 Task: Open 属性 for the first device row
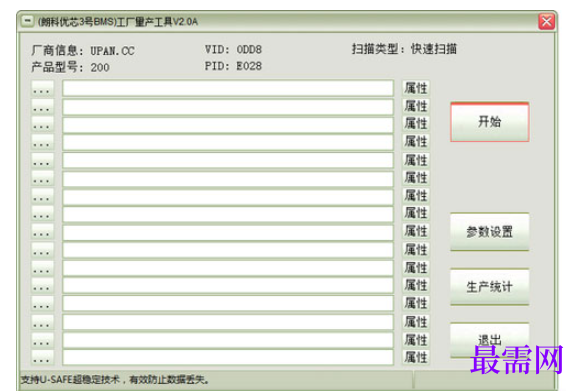click(x=416, y=88)
